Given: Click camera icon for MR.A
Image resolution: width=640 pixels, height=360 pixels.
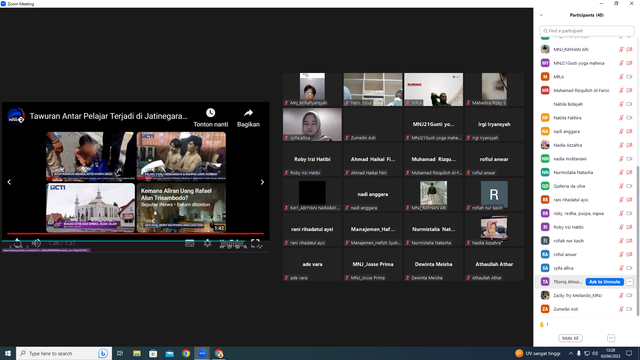Looking at the screenshot, I should (x=629, y=77).
